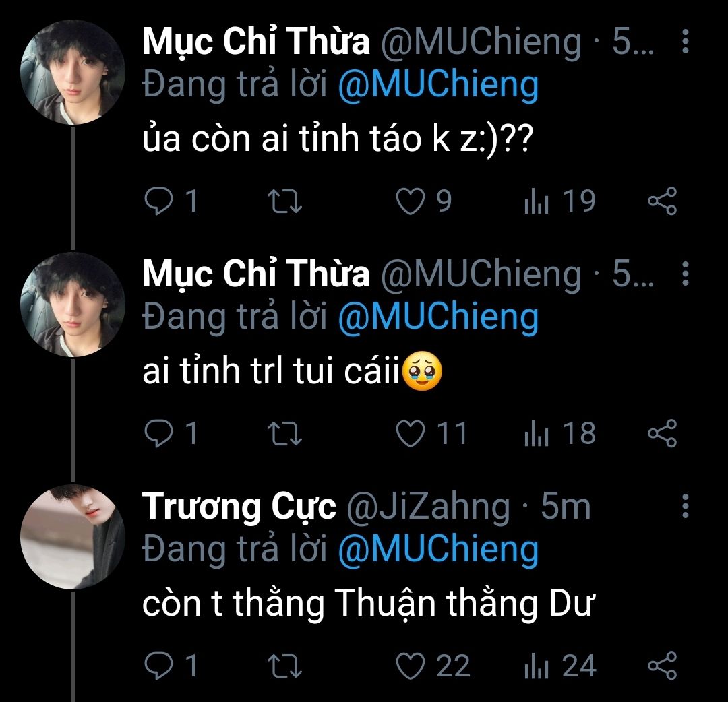Like the "ai tỉnh trl tui" tweet

point(409,434)
